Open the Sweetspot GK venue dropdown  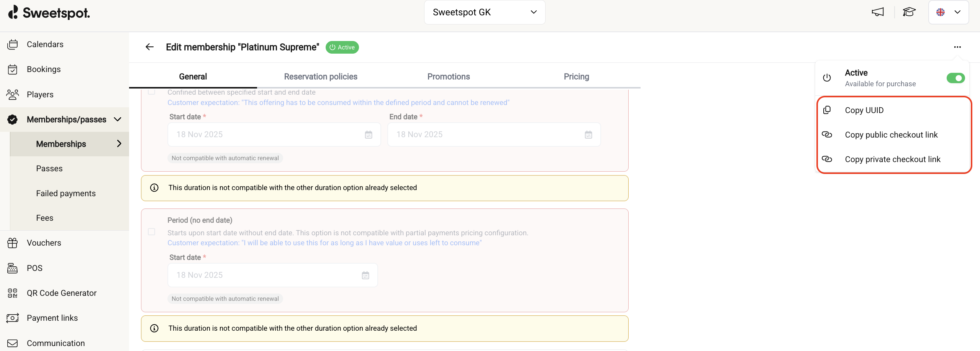coord(484,12)
